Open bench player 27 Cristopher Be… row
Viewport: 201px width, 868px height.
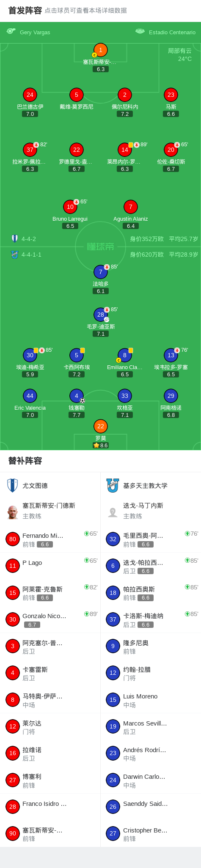151,834
